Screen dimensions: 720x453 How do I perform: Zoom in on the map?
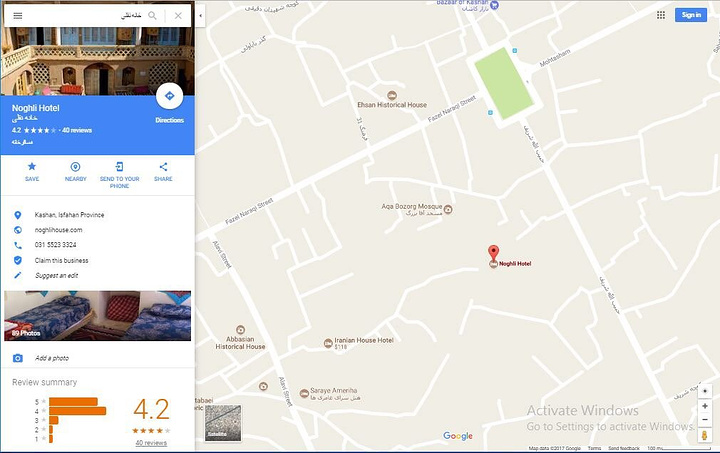coord(705,406)
